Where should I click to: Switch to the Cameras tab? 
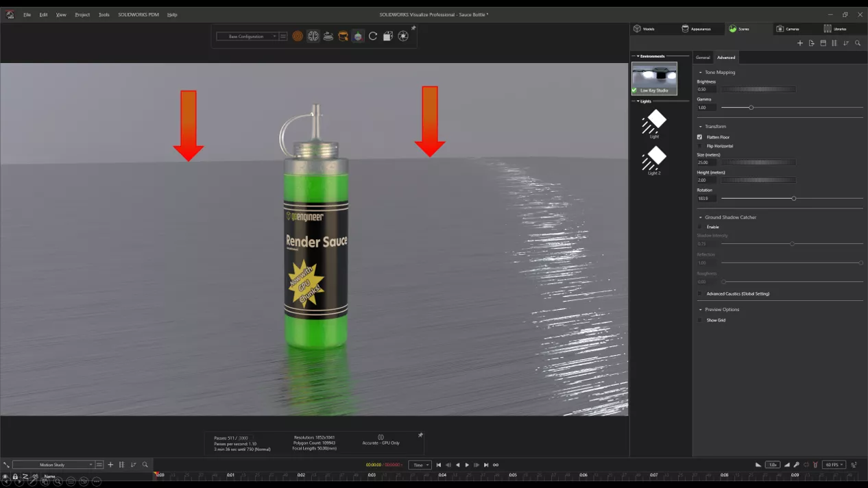(x=788, y=29)
